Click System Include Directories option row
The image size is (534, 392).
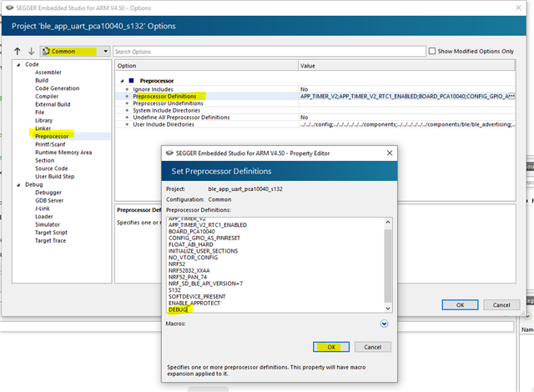[315, 111]
